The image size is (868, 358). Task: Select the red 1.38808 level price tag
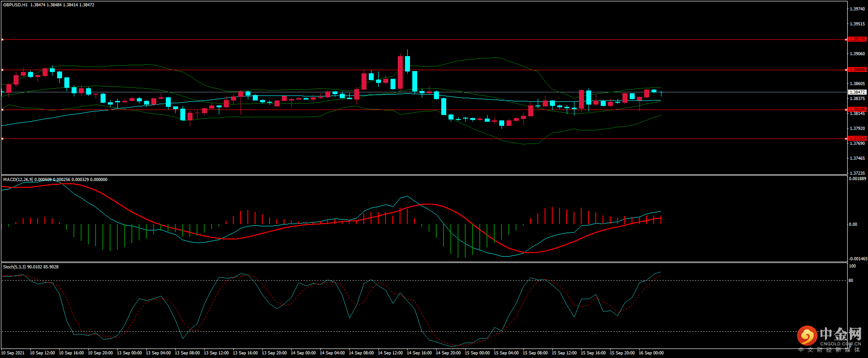[857, 70]
